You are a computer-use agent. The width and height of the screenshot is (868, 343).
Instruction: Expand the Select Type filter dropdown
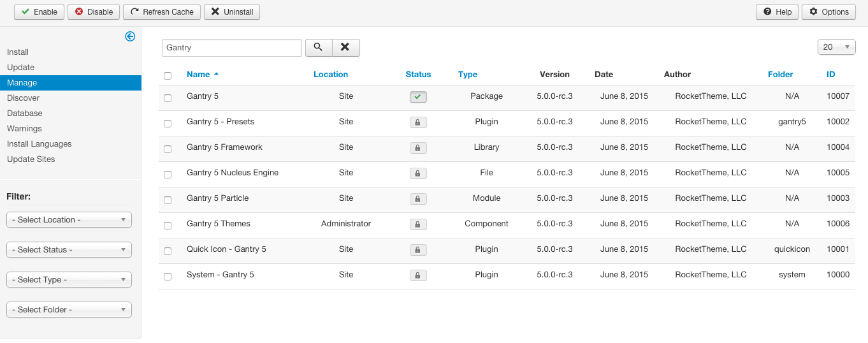coord(69,280)
